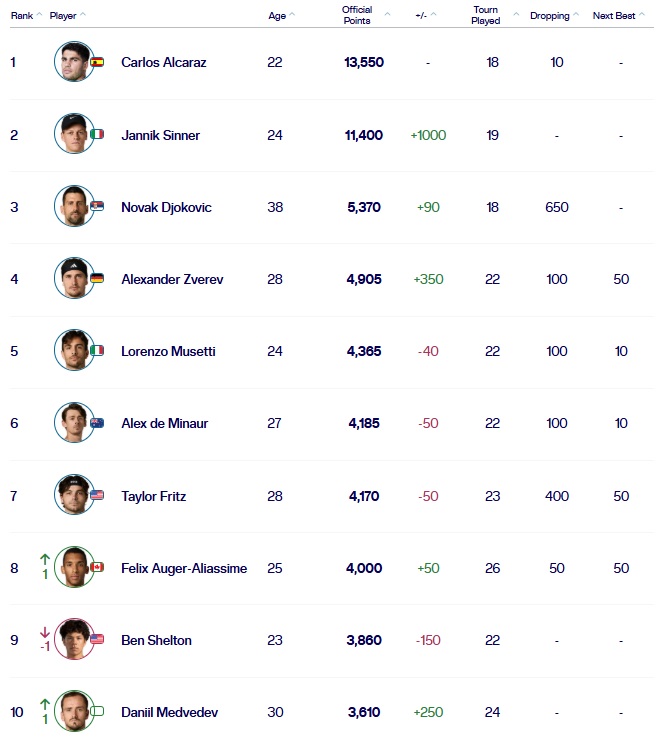
Task: Open the Lorenzo Musetti name link
Action: [168, 351]
